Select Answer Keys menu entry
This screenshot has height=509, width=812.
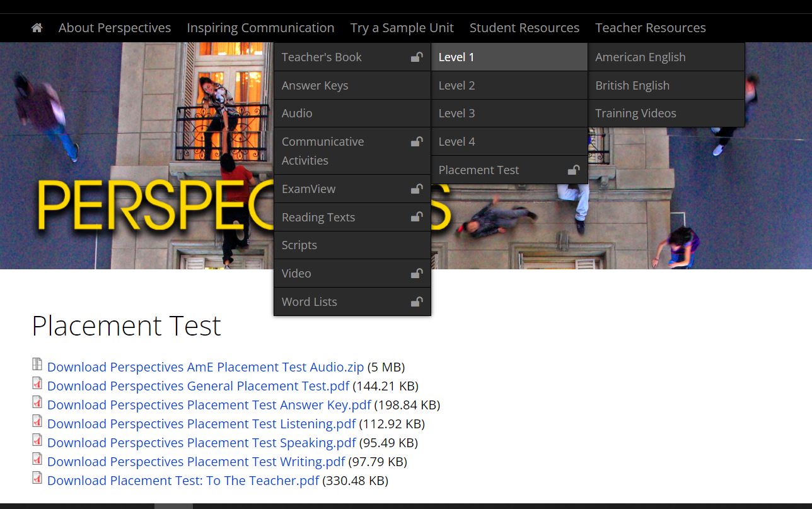click(x=315, y=85)
